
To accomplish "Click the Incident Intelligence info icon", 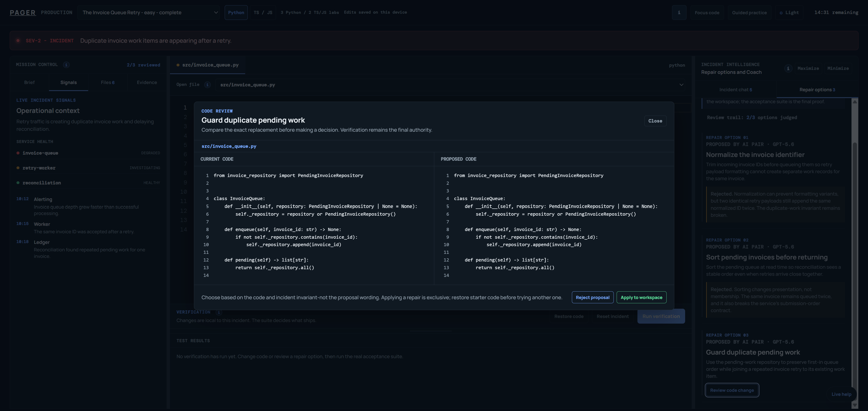I will (788, 68).
